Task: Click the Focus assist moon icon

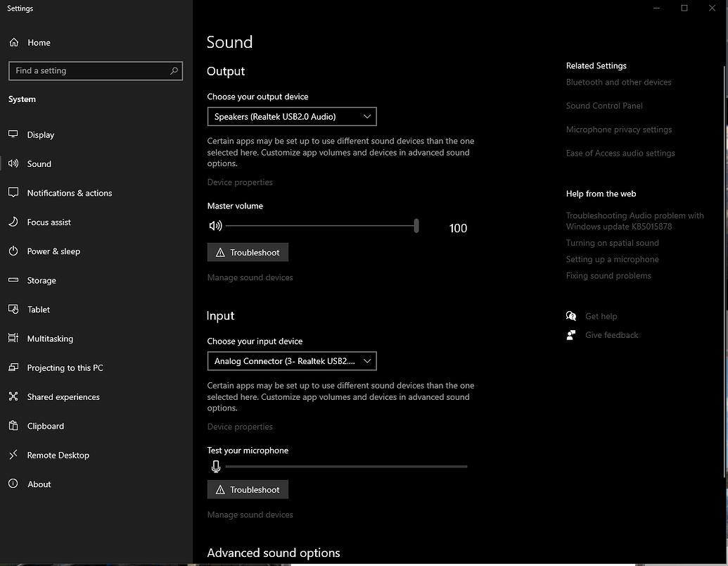Action: (13, 222)
